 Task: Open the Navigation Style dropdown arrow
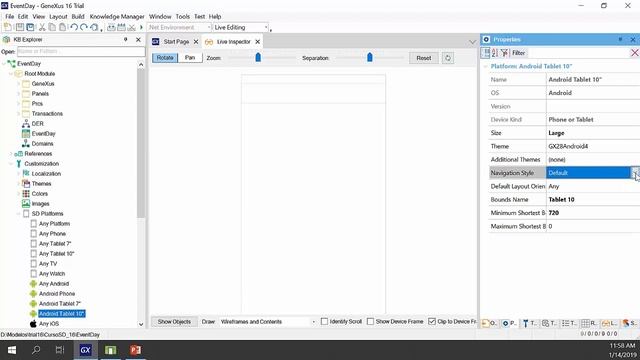(635, 173)
